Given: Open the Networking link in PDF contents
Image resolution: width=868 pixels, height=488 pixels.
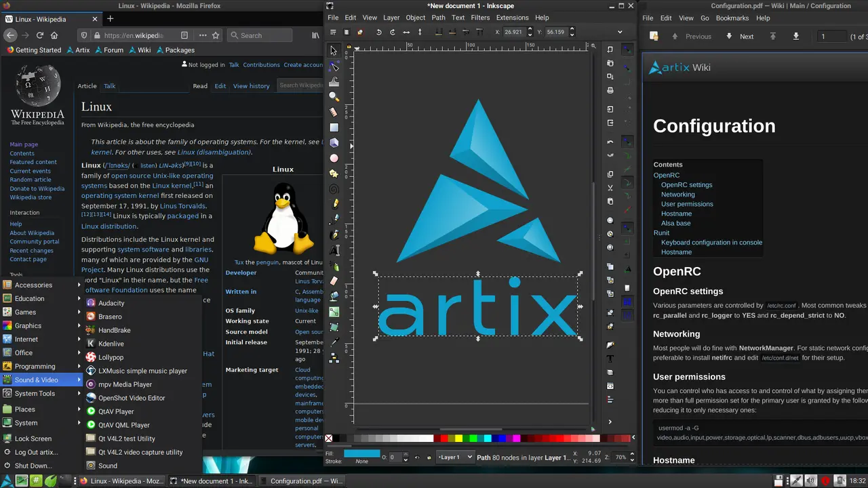Looking at the screenshot, I should tap(677, 195).
